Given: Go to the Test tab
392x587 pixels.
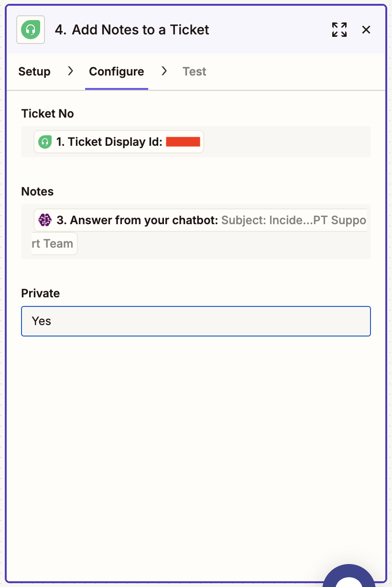Looking at the screenshot, I should (194, 72).
